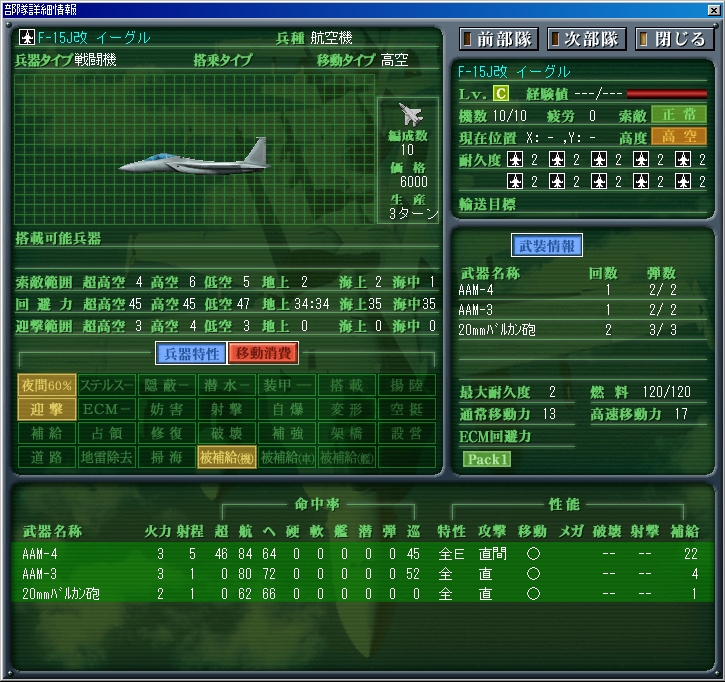Switch to the 移動消費 tab
Image resolution: width=725 pixels, height=682 pixels.
coord(263,354)
